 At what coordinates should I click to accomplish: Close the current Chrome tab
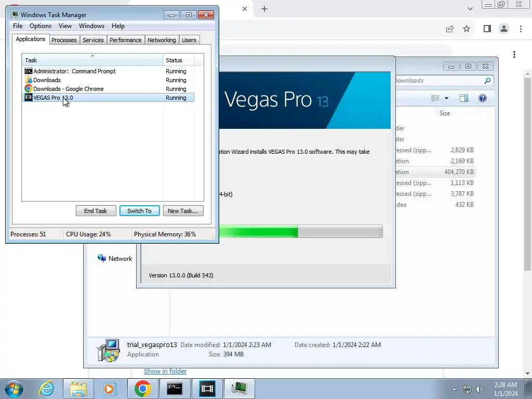click(x=245, y=9)
